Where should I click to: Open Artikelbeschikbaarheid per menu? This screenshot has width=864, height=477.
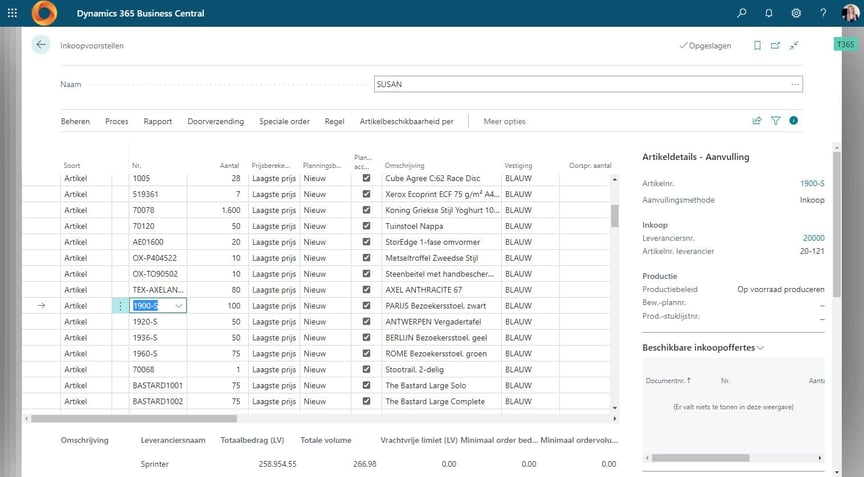(407, 121)
